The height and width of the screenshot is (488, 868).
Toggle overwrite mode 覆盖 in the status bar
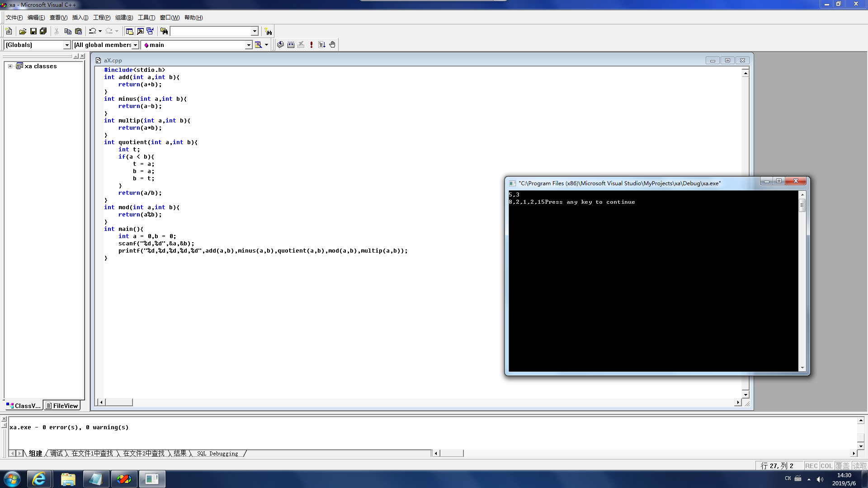(842, 466)
